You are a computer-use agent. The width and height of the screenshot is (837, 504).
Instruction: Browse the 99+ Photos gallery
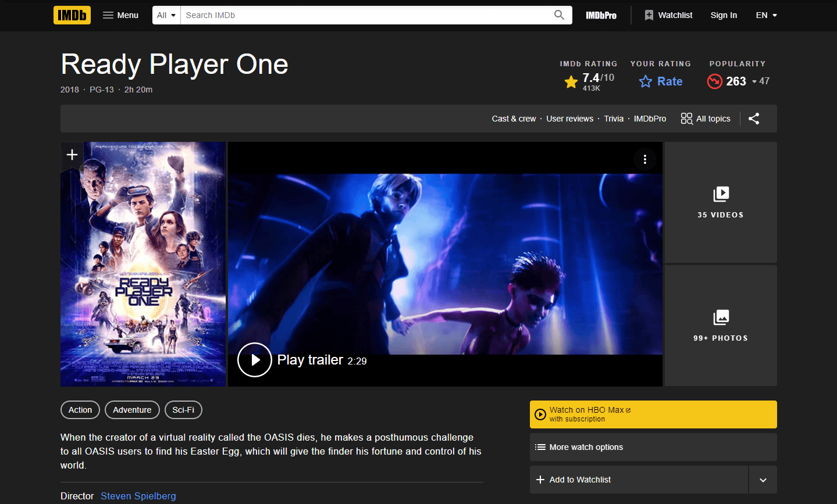[721, 326]
